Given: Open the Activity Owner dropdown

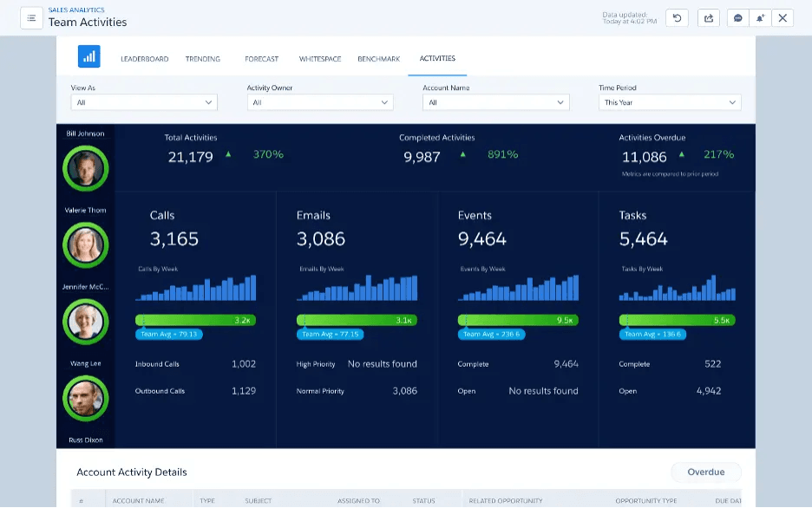Looking at the screenshot, I should click(x=319, y=102).
